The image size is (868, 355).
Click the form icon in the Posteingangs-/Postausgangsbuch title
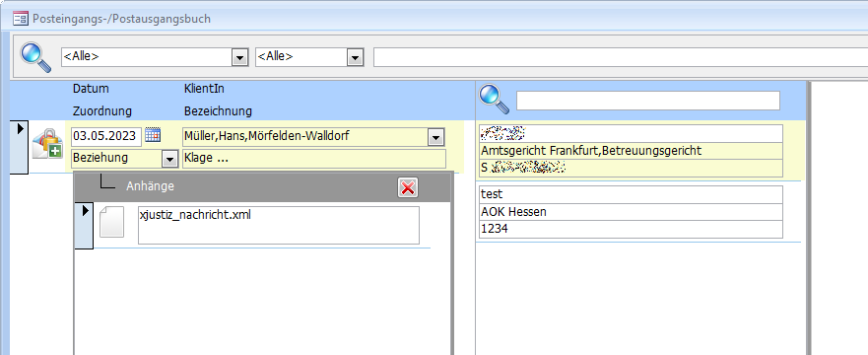(x=21, y=19)
